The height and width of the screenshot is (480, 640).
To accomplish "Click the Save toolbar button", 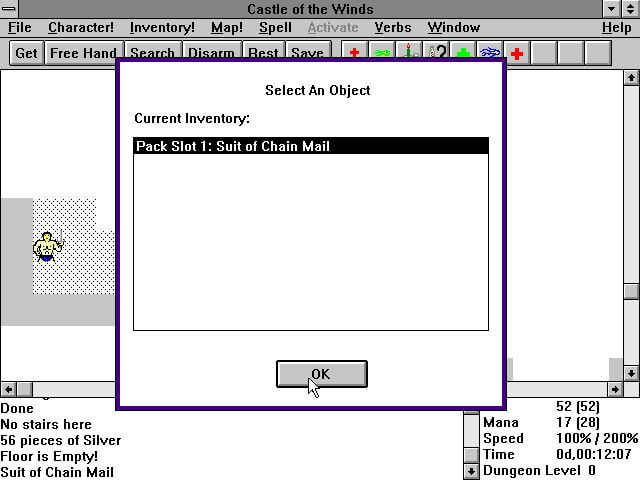I will [x=307, y=52].
